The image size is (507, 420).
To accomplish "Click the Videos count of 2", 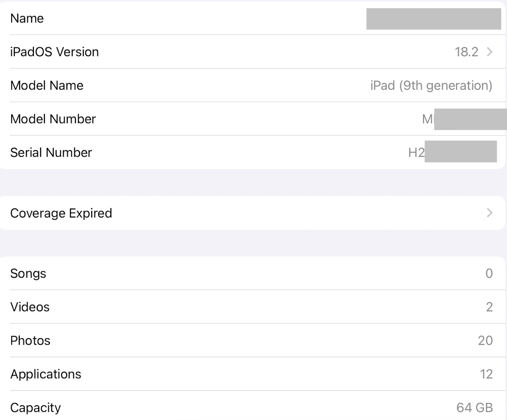I will point(489,307).
